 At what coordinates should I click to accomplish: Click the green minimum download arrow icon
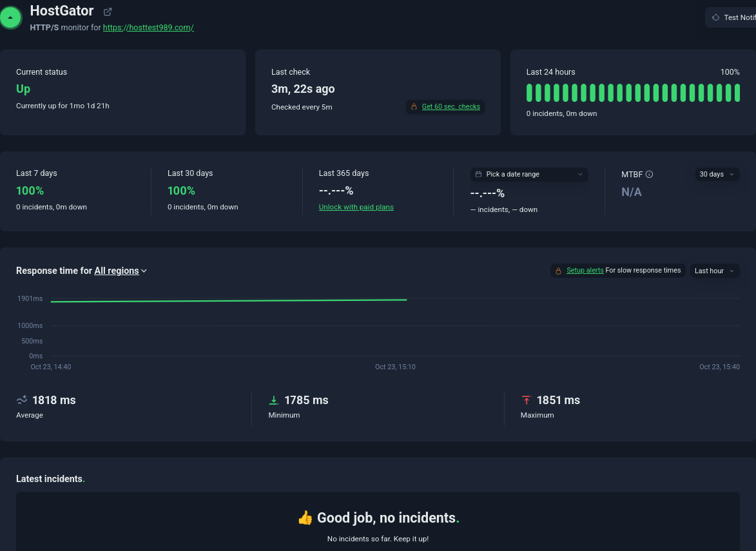click(274, 400)
